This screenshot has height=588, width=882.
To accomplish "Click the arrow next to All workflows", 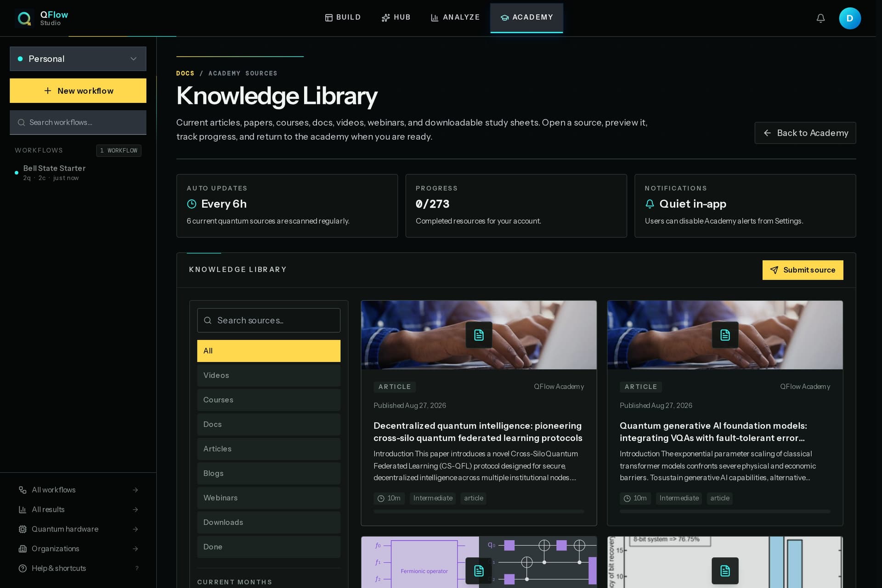I will 136,490.
